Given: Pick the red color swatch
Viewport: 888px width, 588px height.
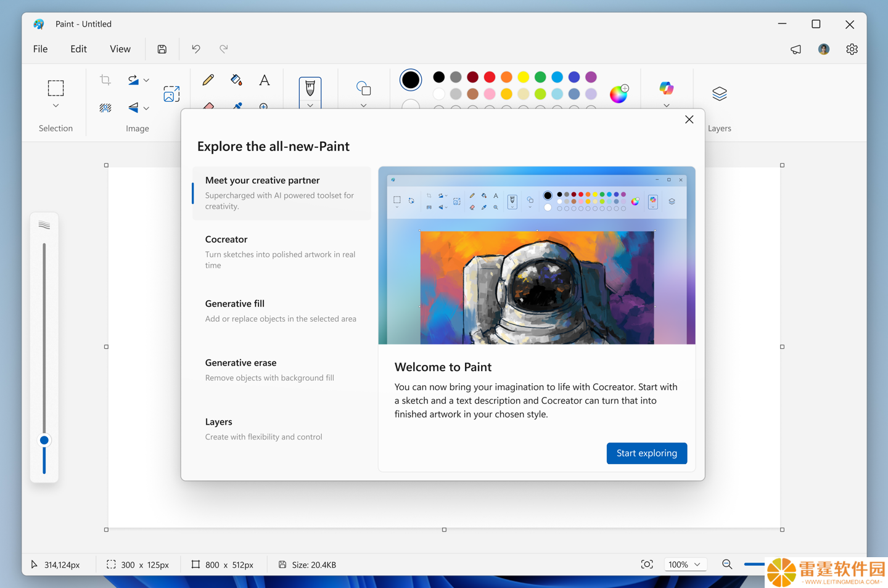Looking at the screenshot, I should [490, 77].
